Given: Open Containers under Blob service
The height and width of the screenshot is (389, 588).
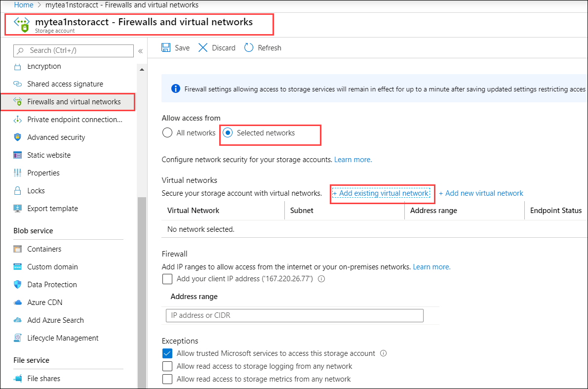Looking at the screenshot, I should click(x=44, y=249).
